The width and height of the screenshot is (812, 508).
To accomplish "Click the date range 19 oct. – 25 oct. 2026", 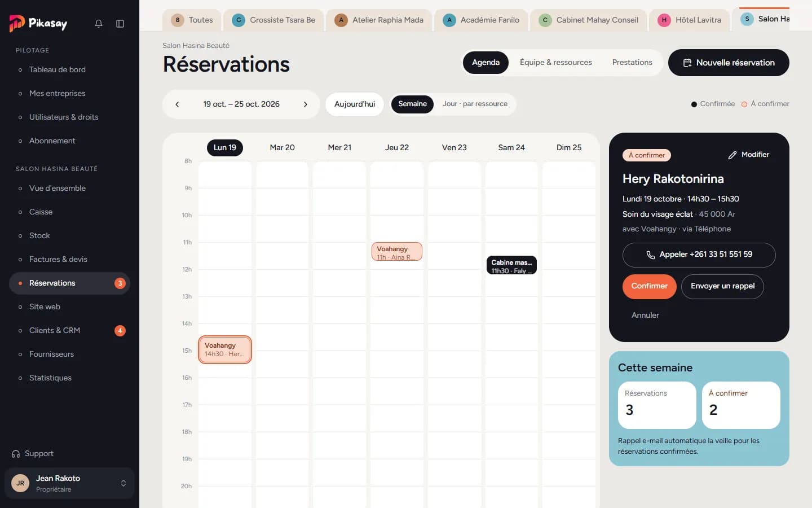I will (x=241, y=104).
